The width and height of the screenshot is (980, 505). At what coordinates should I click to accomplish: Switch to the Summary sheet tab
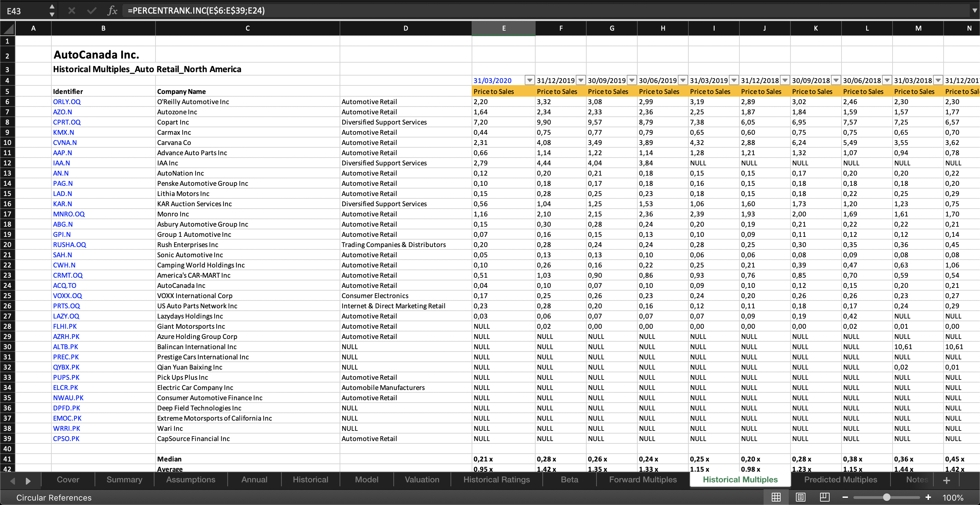[x=125, y=479]
